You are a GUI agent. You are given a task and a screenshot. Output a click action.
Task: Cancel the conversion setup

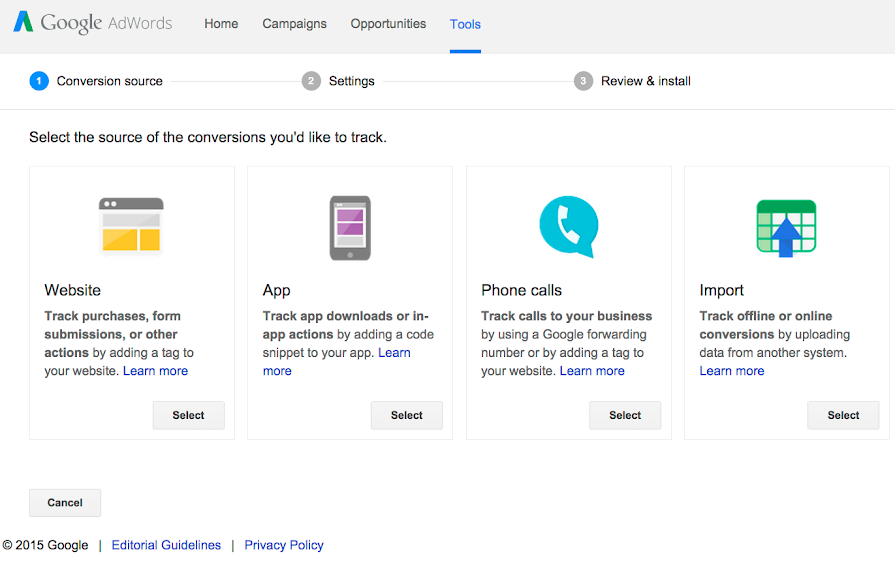[65, 503]
